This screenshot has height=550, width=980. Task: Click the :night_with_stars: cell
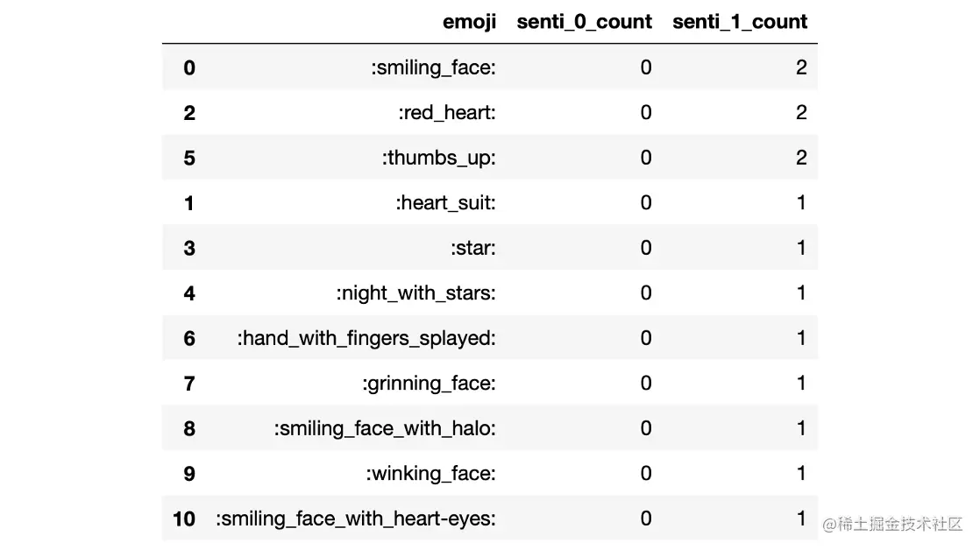415,293
